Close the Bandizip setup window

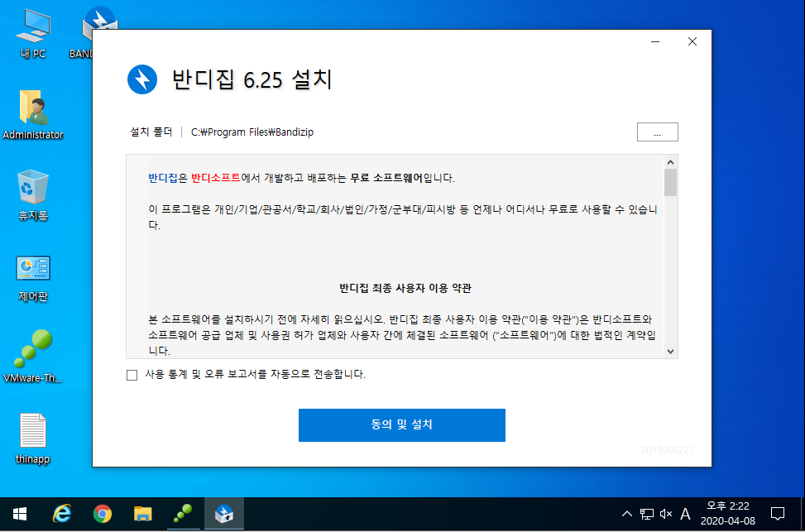click(692, 42)
